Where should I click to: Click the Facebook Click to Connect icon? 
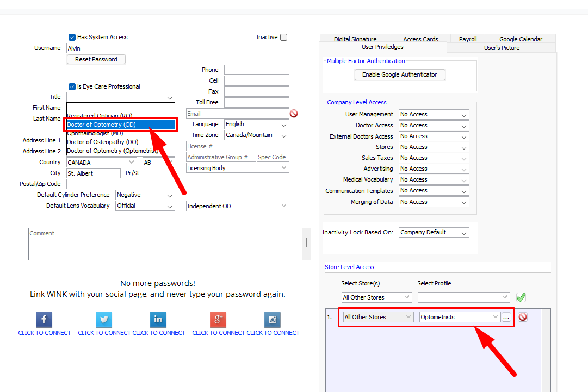tap(44, 320)
